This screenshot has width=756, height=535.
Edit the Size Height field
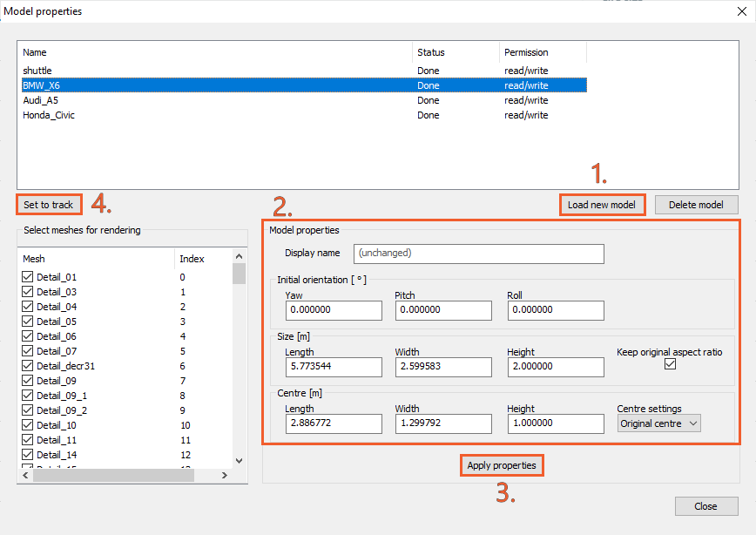click(x=556, y=367)
